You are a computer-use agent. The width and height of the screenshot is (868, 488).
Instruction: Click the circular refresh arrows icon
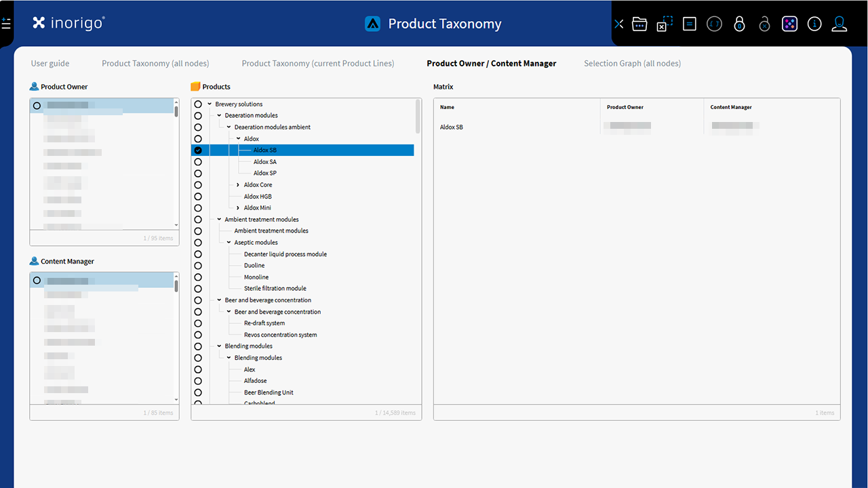(x=714, y=24)
